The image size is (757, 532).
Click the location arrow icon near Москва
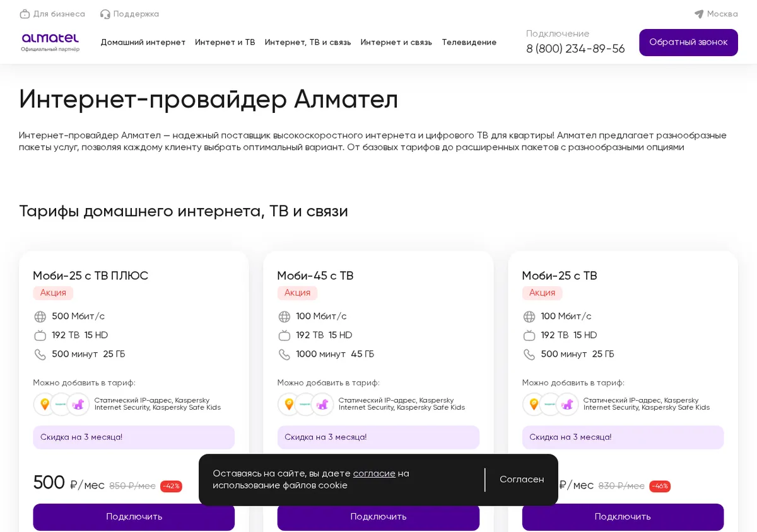click(699, 14)
